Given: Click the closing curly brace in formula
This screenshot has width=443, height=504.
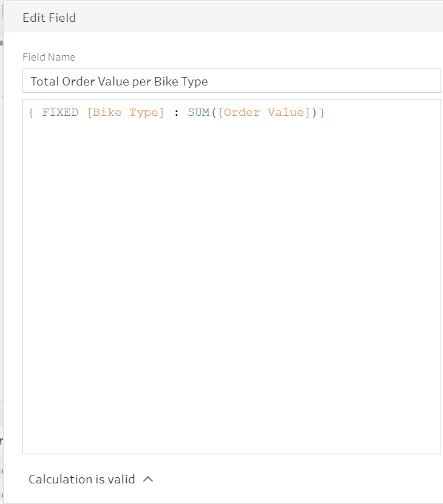Looking at the screenshot, I should pyautogui.click(x=323, y=113).
